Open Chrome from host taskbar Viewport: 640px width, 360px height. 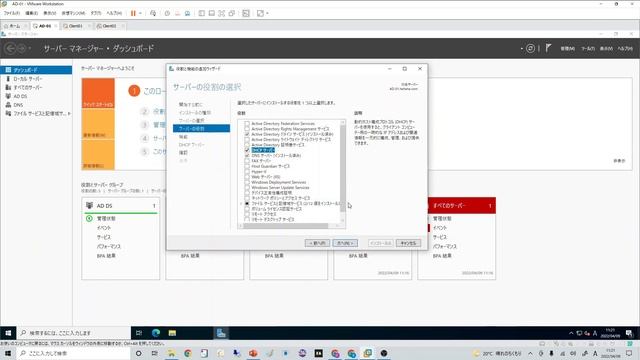tap(188, 353)
